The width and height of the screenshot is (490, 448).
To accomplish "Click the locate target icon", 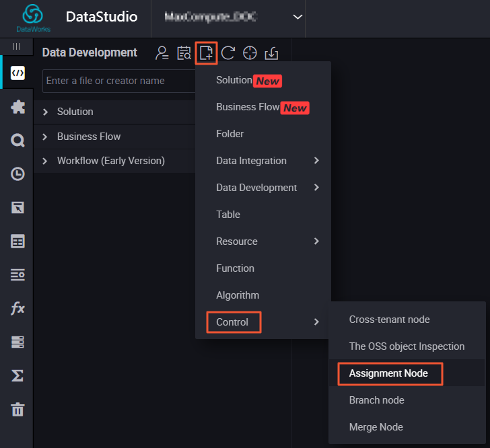I will point(250,53).
